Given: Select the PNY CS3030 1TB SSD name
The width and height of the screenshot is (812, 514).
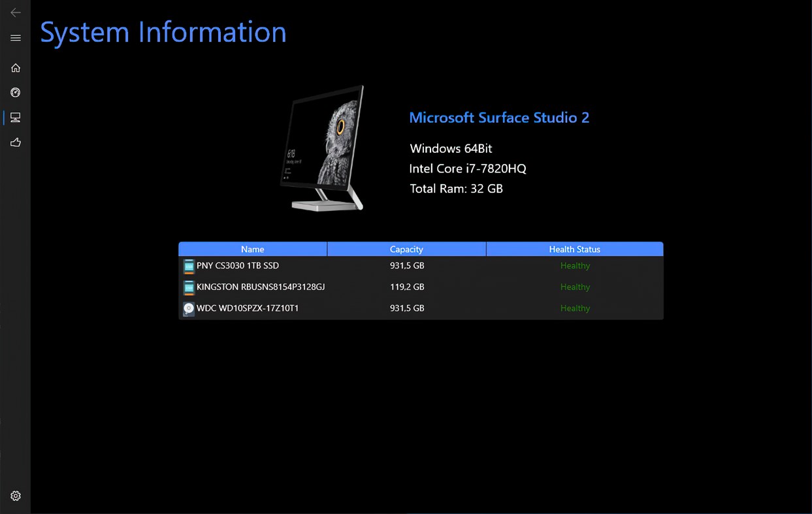Looking at the screenshot, I should (x=238, y=266).
